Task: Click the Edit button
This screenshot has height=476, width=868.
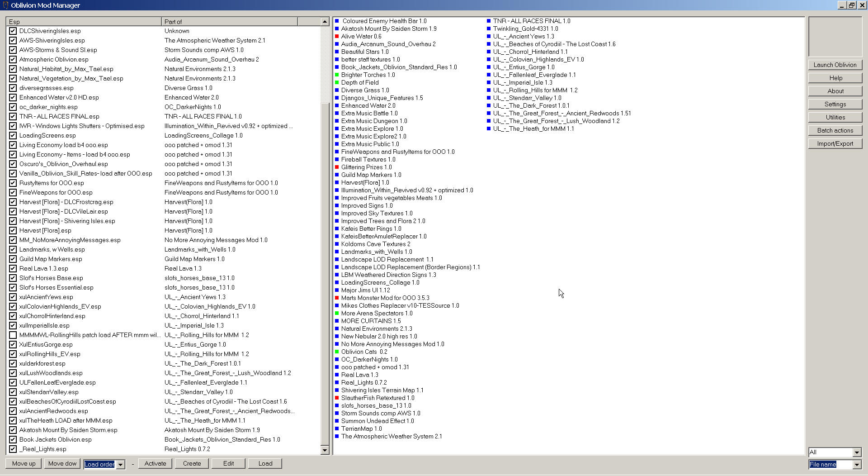Action: (x=228, y=463)
